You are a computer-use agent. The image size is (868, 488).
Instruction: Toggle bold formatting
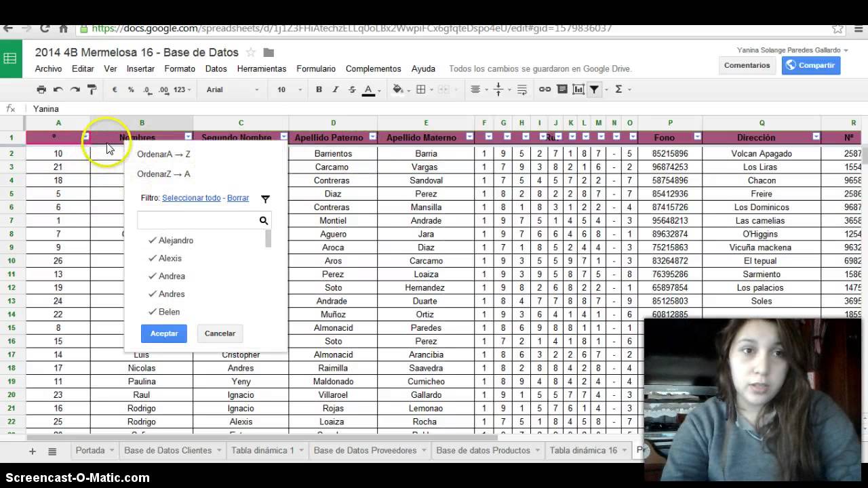pos(319,89)
